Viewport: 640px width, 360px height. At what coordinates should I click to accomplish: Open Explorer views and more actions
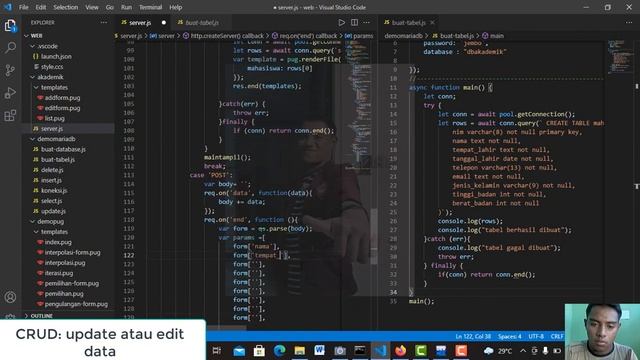pyautogui.click(x=104, y=22)
